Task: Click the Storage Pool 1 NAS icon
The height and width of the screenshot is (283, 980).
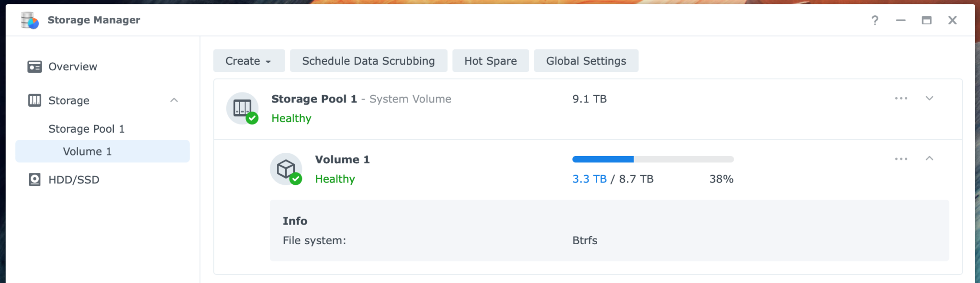Action: click(x=242, y=108)
